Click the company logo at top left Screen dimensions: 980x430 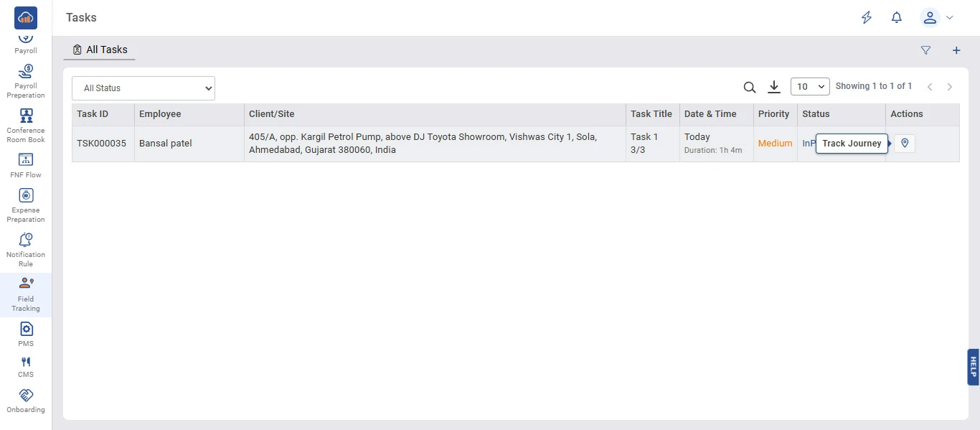point(26,17)
